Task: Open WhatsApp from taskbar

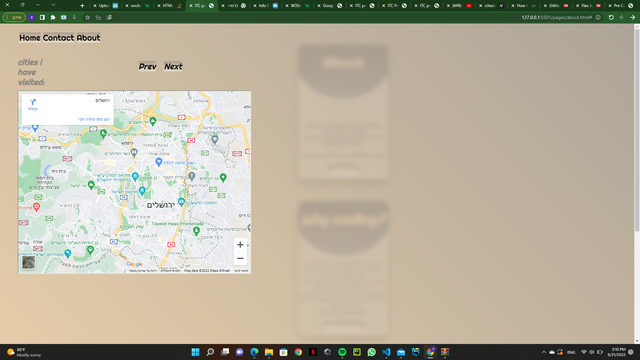Action: point(371,352)
